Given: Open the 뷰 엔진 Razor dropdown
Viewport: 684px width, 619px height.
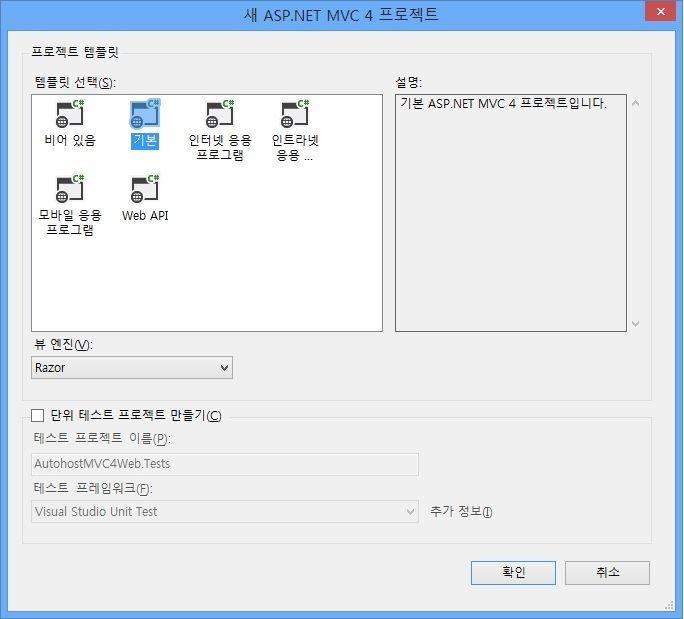Looking at the screenshot, I should (132, 368).
